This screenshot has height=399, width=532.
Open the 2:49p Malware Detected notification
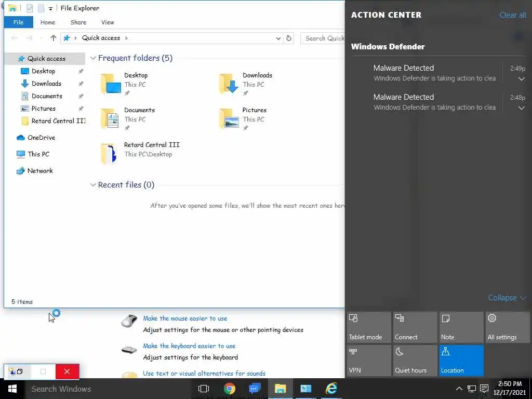[434, 73]
